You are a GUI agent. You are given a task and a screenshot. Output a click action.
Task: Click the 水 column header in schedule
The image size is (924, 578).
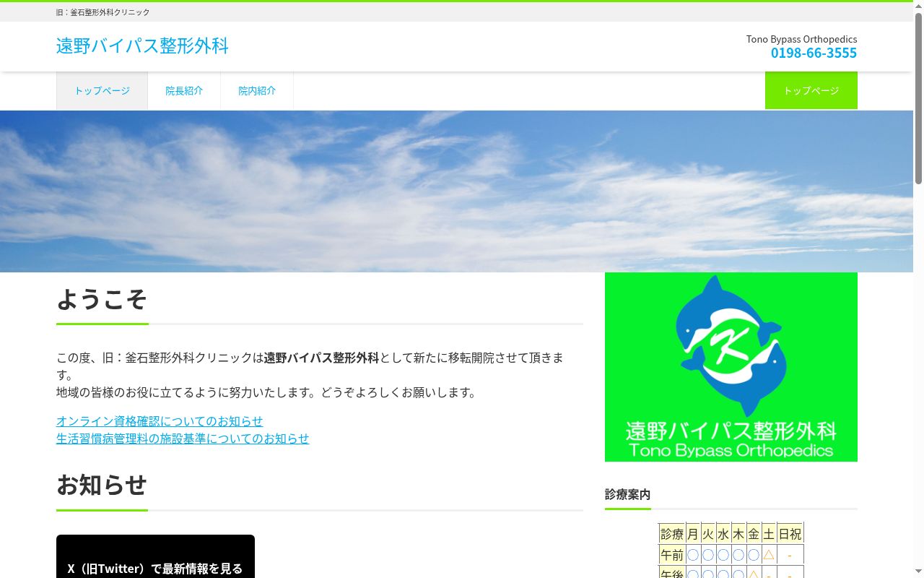click(723, 534)
